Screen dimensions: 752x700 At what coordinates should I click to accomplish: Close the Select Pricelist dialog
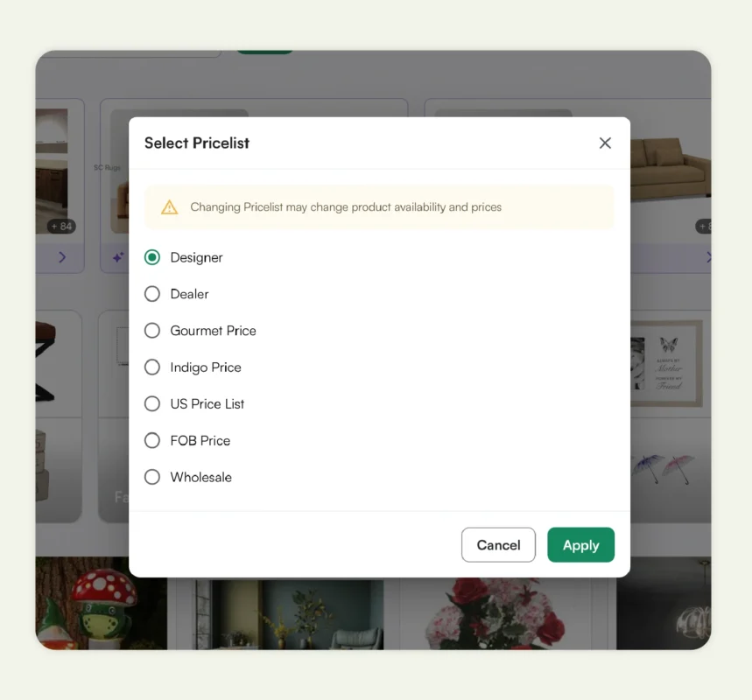(x=605, y=143)
